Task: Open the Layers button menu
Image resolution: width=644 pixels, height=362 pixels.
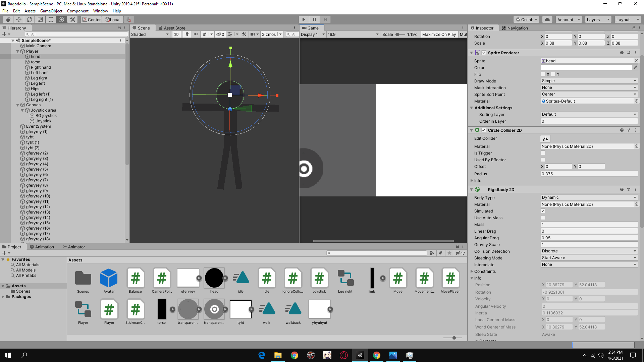Action: pyautogui.click(x=598, y=19)
